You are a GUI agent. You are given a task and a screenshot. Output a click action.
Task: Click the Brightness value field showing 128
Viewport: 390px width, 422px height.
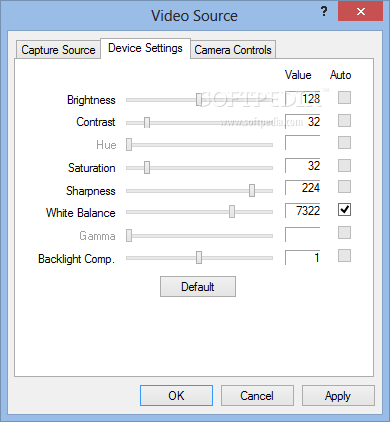303,99
